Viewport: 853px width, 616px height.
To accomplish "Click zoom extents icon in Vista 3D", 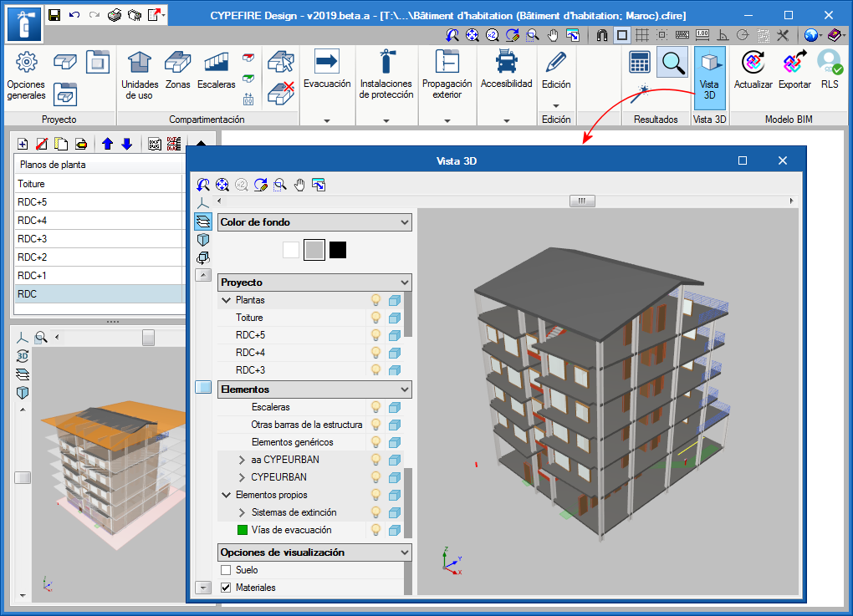I will tap(222, 185).
